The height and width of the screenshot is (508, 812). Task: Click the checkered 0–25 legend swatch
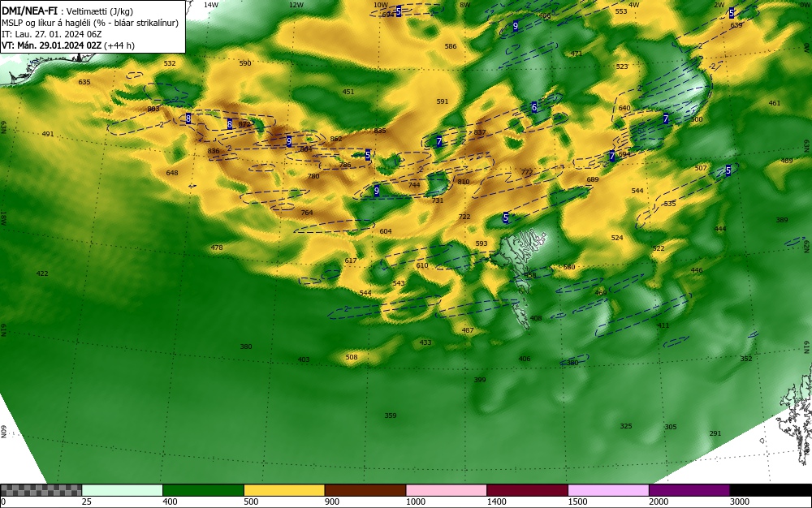[x=41, y=490]
